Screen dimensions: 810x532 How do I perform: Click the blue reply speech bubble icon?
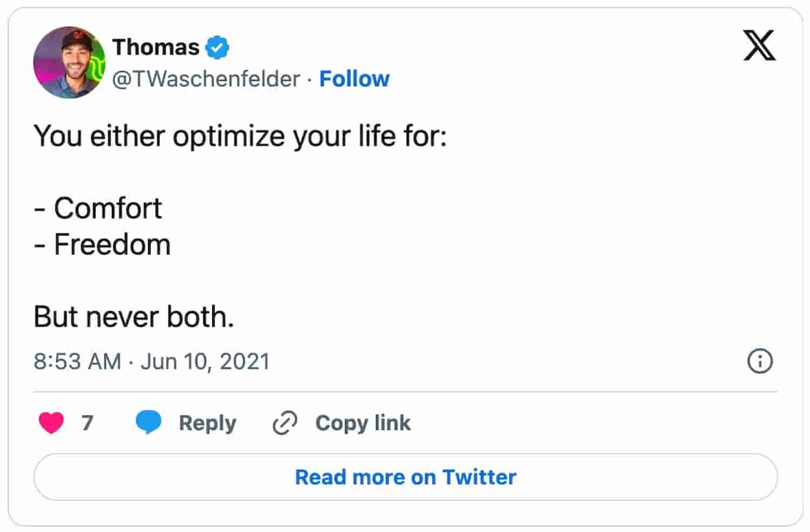click(148, 422)
